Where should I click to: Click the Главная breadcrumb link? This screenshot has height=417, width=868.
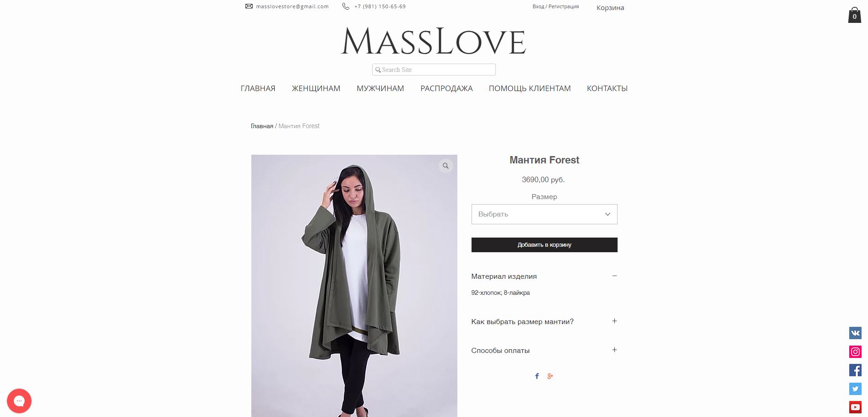[x=262, y=126]
